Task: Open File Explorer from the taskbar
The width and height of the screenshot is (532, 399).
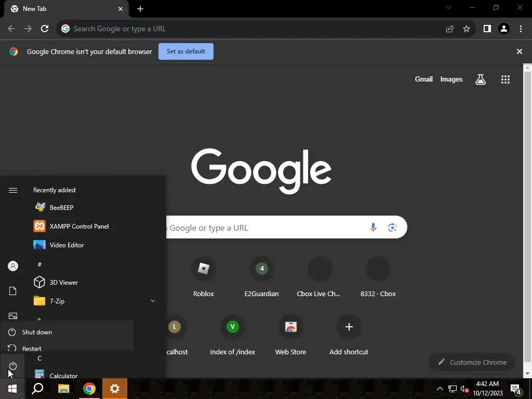Action: [63, 389]
